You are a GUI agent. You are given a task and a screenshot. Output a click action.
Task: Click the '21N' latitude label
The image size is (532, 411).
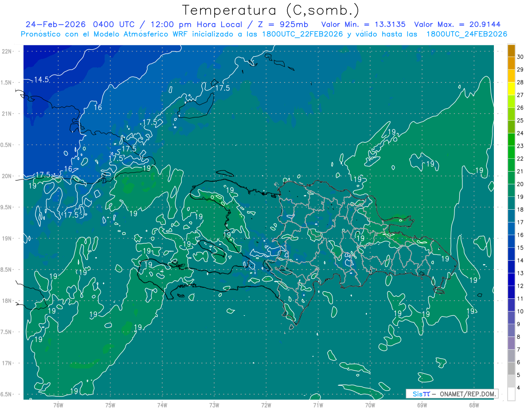coord(7,114)
